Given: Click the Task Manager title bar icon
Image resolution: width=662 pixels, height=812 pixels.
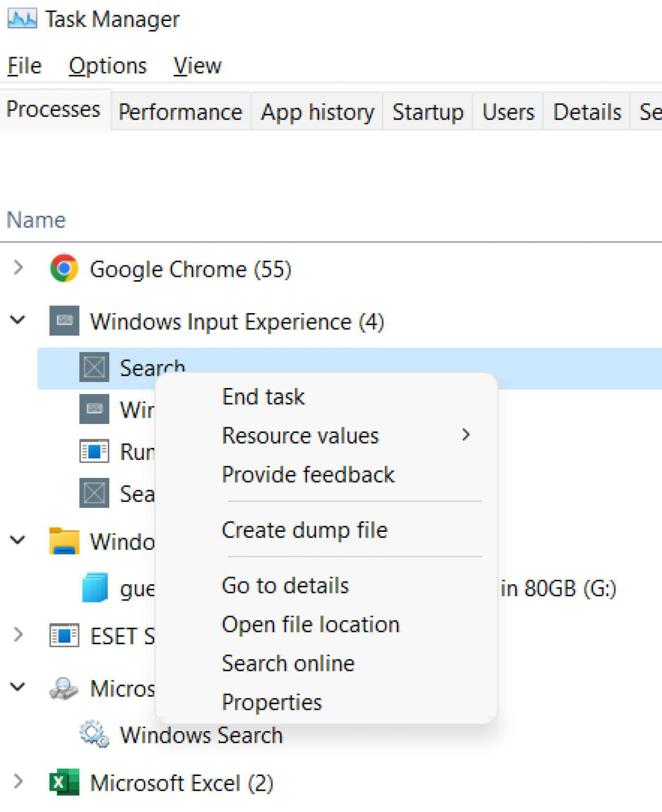Looking at the screenshot, I should [22, 17].
